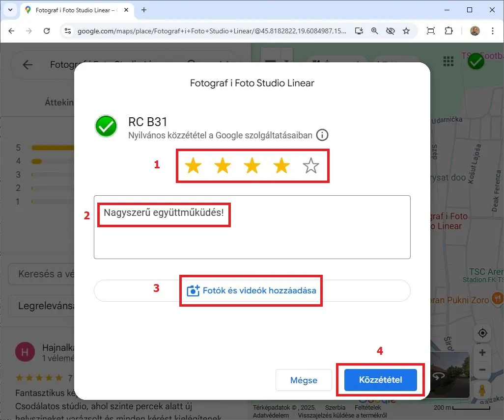Click the fifth empty rating star

[x=311, y=167]
